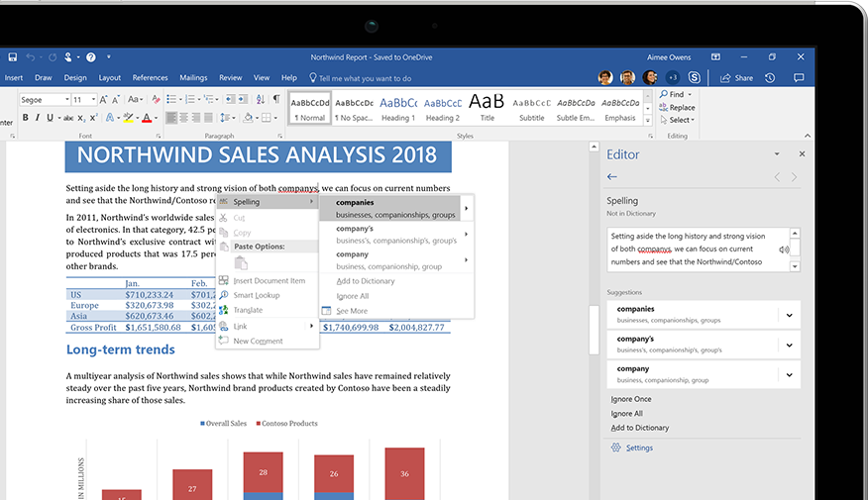Click the back arrow in the Editor pane
The image size is (868, 500).
(612, 176)
